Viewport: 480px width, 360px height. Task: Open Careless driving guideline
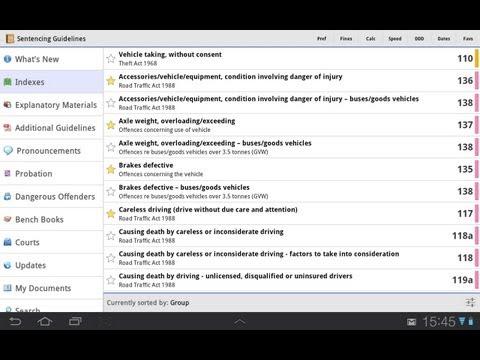click(x=292, y=214)
